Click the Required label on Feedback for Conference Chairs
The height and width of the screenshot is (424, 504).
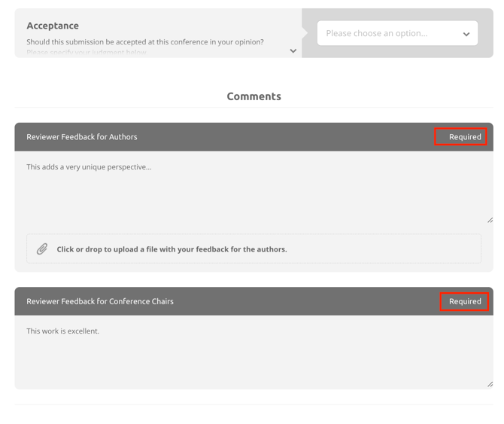464,301
